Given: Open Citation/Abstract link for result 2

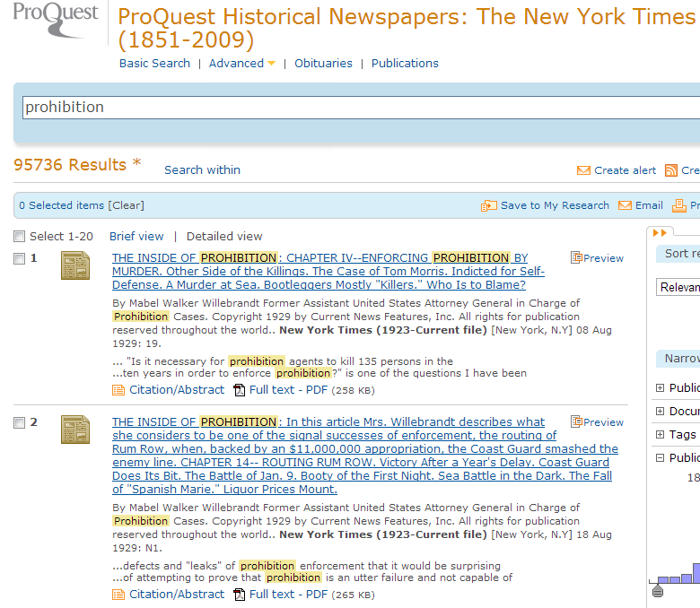Looking at the screenshot, I should click(177, 595).
